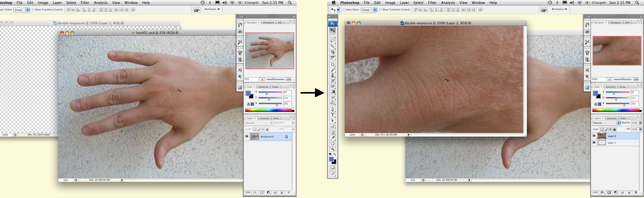Open the tool preset picker beside the Move icon

pyautogui.click(x=338, y=10)
